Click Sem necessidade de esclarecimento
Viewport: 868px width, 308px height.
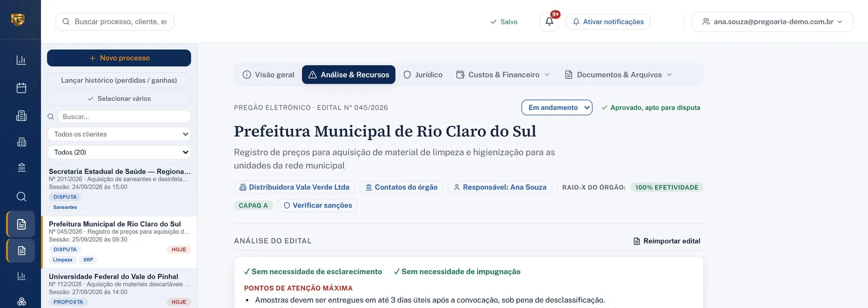[313, 272]
